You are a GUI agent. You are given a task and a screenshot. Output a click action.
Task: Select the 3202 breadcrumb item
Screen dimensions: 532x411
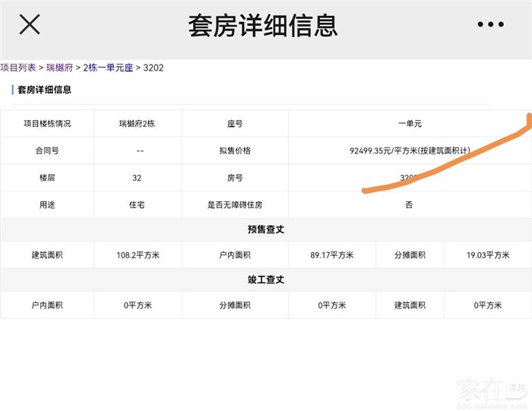pyautogui.click(x=154, y=68)
